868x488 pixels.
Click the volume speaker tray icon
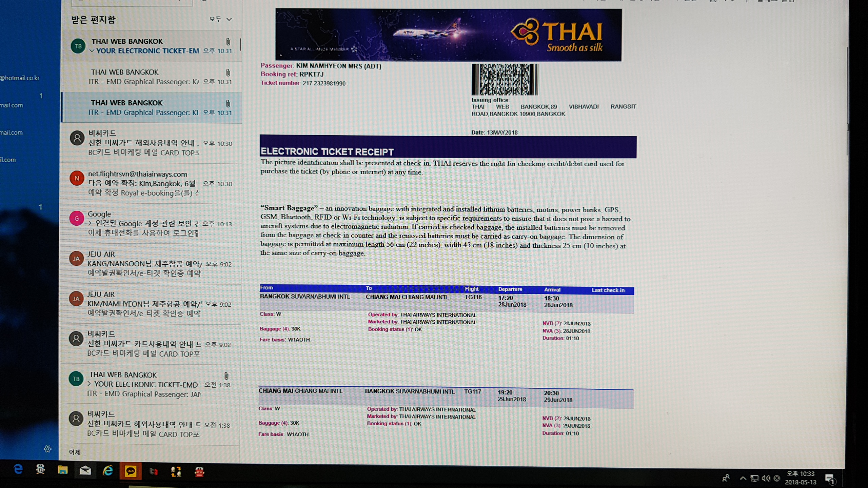point(766,478)
